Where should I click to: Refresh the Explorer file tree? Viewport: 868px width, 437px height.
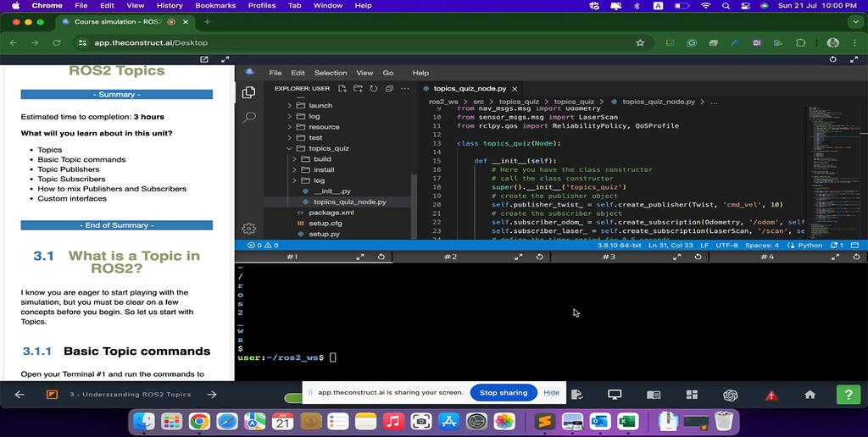pyautogui.click(x=374, y=88)
